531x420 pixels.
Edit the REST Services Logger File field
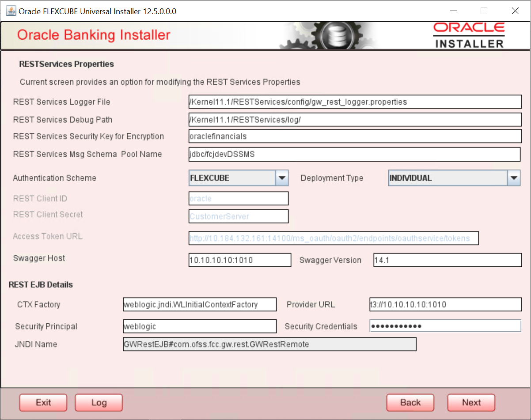point(355,102)
